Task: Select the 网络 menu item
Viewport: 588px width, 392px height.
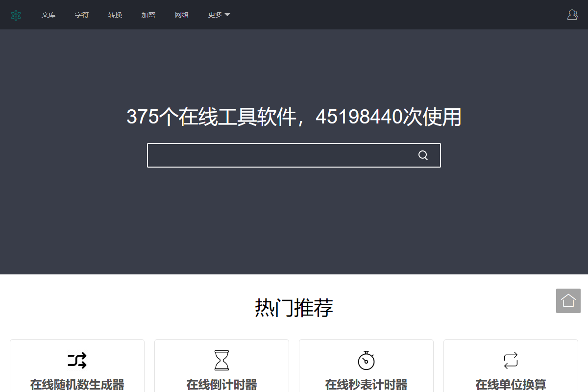Action: pyautogui.click(x=182, y=15)
